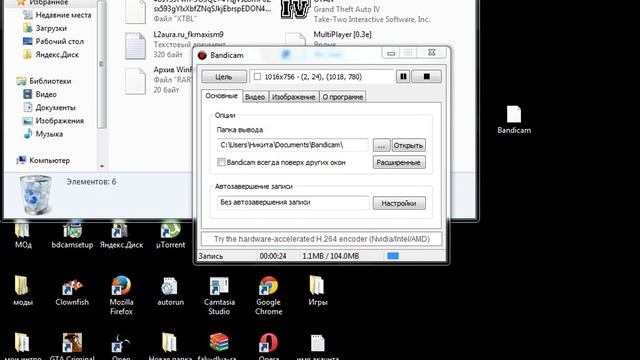Select Яндекс.Диск in Explorer sidebar

(51, 54)
